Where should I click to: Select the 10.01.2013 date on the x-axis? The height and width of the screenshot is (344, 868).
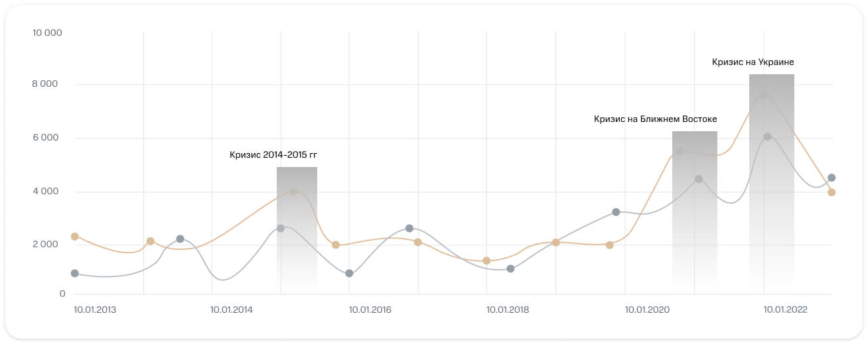point(95,309)
